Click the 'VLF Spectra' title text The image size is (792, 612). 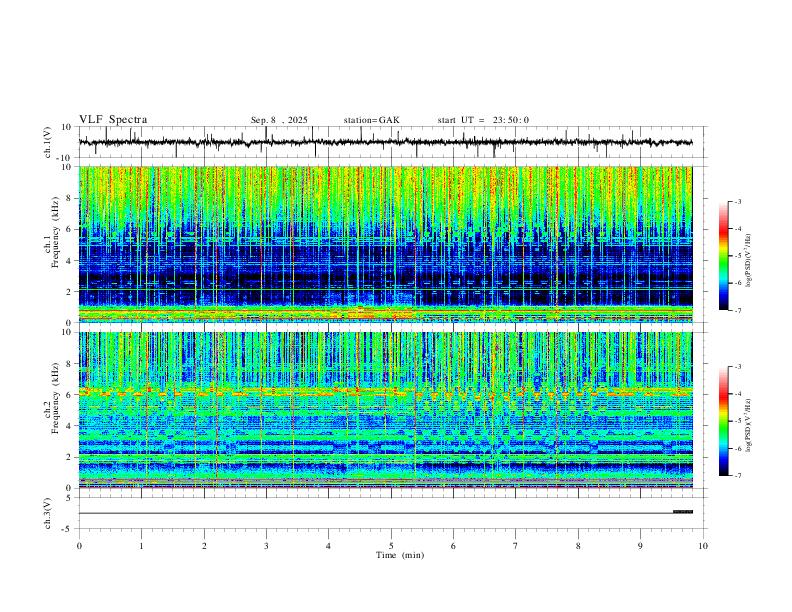click(113, 120)
